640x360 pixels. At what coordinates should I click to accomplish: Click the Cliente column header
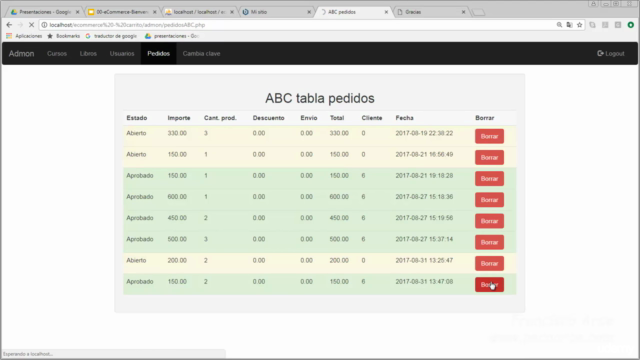click(372, 118)
